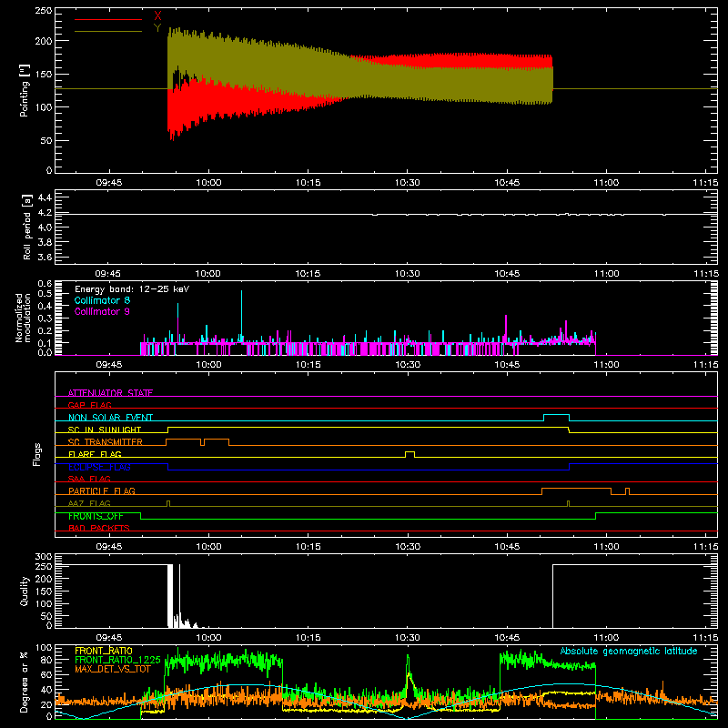Image resolution: width=728 pixels, height=728 pixels.
Task: Click the MAX_DET_VS_TOT legend entry
Action: click(x=113, y=669)
